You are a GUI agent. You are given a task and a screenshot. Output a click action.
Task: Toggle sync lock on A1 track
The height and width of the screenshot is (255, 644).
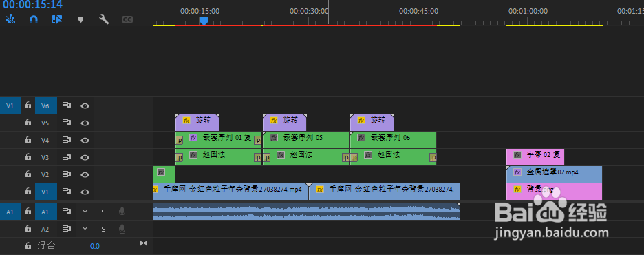click(x=67, y=212)
